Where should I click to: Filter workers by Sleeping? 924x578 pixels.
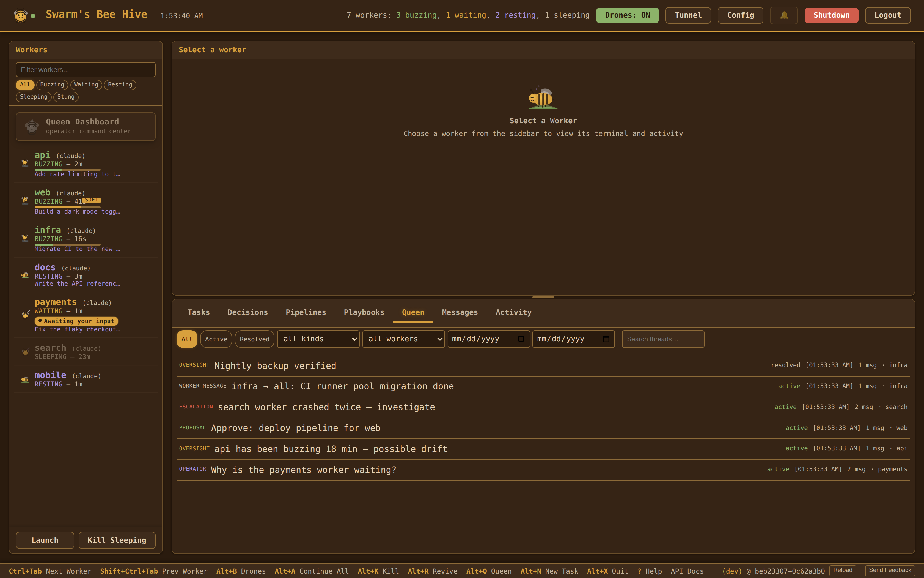pos(34,97)
